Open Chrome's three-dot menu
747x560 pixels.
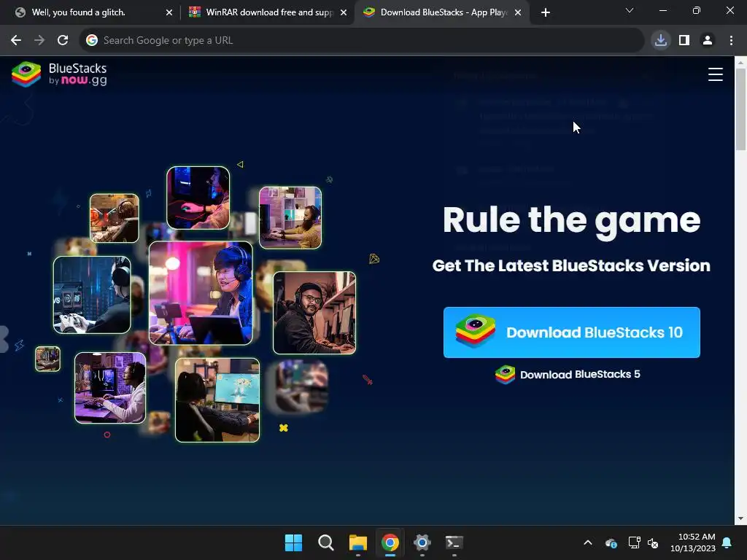coord(731,41)
